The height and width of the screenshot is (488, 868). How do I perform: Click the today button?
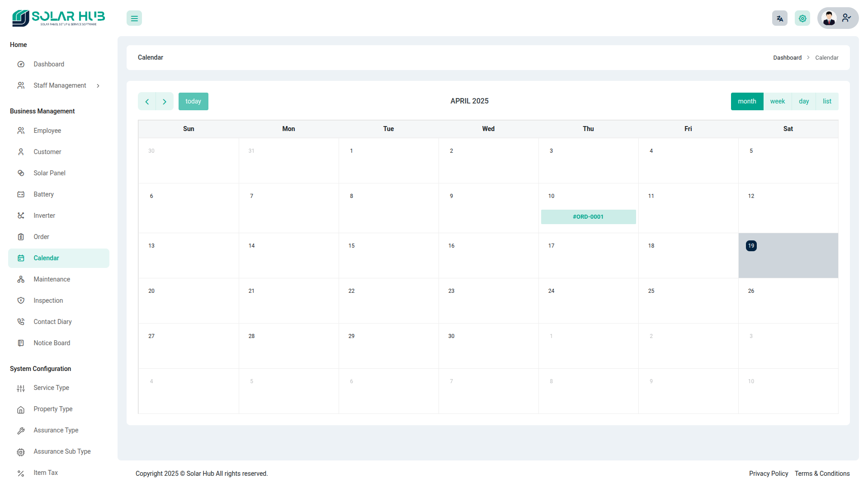pyautogui.click(x=193, y=102)
